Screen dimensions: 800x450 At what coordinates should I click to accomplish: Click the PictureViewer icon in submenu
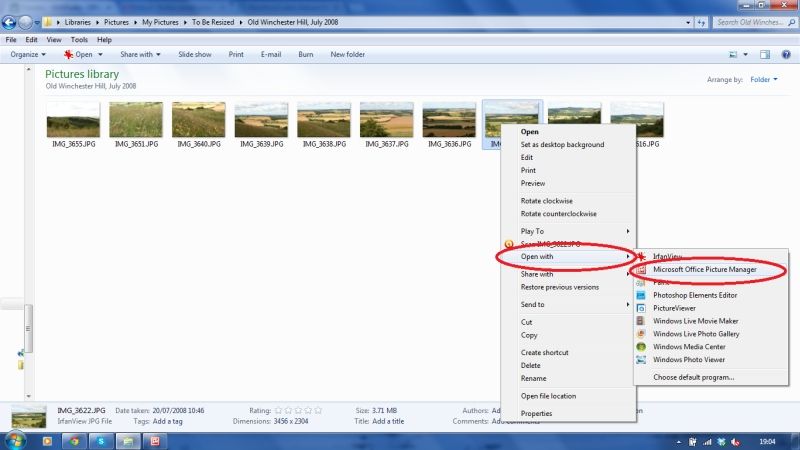coord(641,308)
